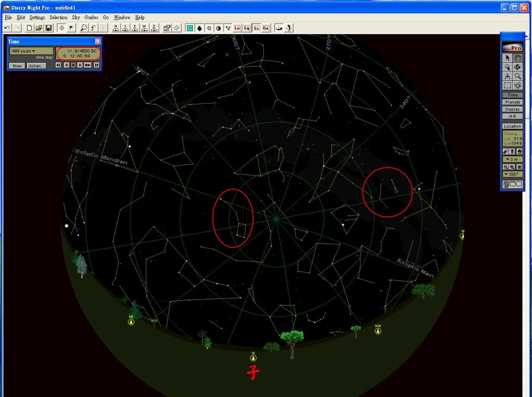Image resolution: width=532 pixels, height=397 pixels.
Task: Toggle constellation figures display in toolbar
Action: click(228, 28)
